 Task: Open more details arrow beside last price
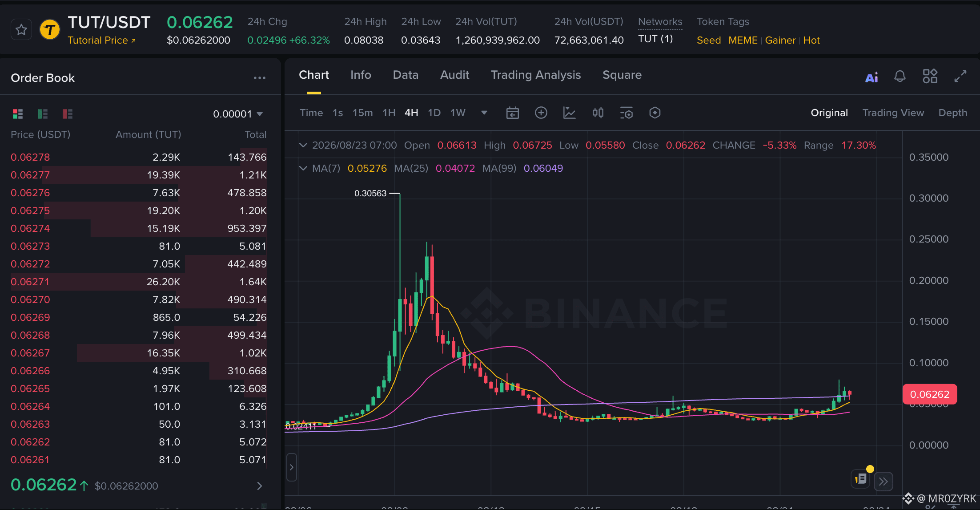pos(260,486)
